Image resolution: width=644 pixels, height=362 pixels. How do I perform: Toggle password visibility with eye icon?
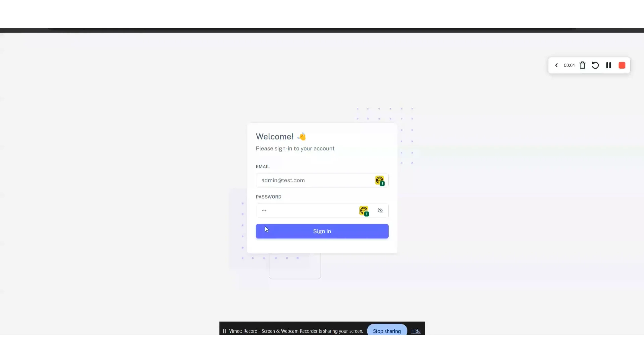pos(380,210)
